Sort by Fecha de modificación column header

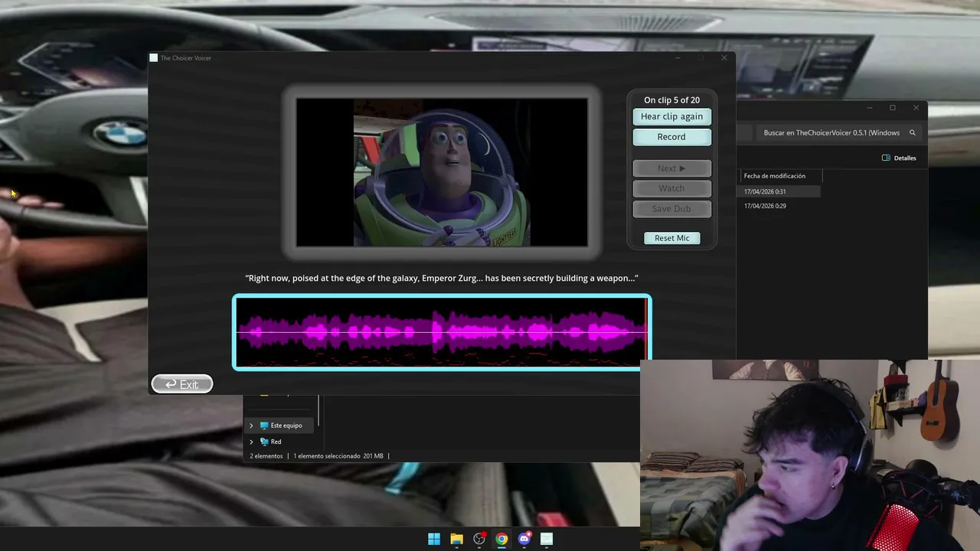(x=775, y=176)
